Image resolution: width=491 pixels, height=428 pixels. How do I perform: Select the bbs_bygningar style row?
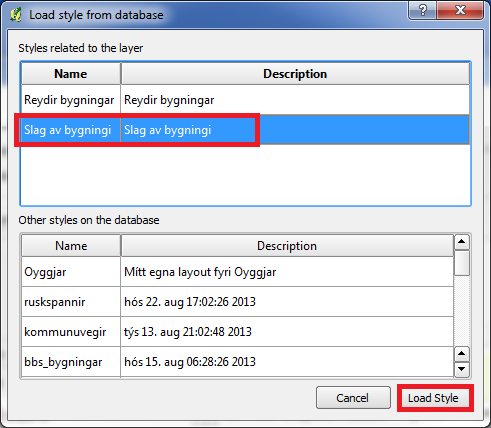[x=237, y=362]
